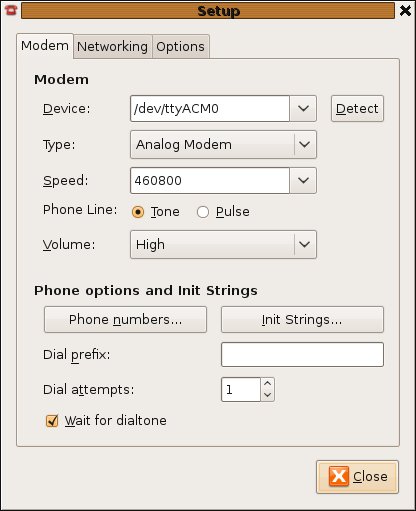Increase dial attempts with up arrow
416x511 pixels.
267,384
